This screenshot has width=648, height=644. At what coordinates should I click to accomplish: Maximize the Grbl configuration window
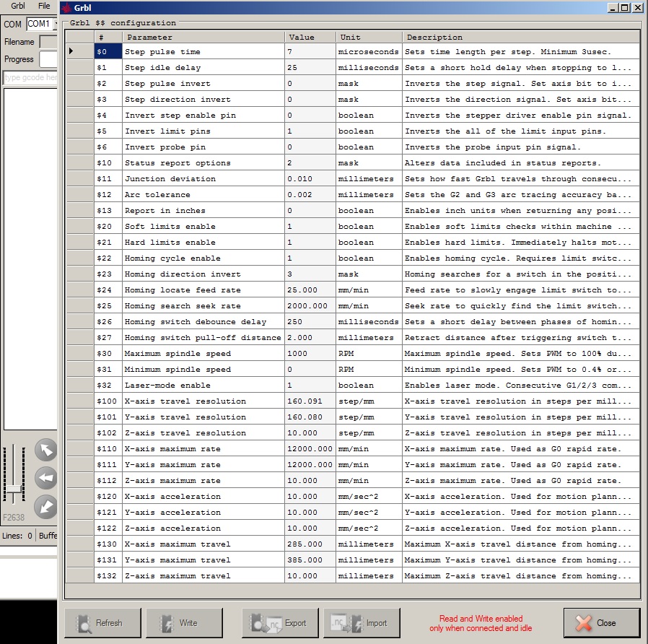[625, 7]
